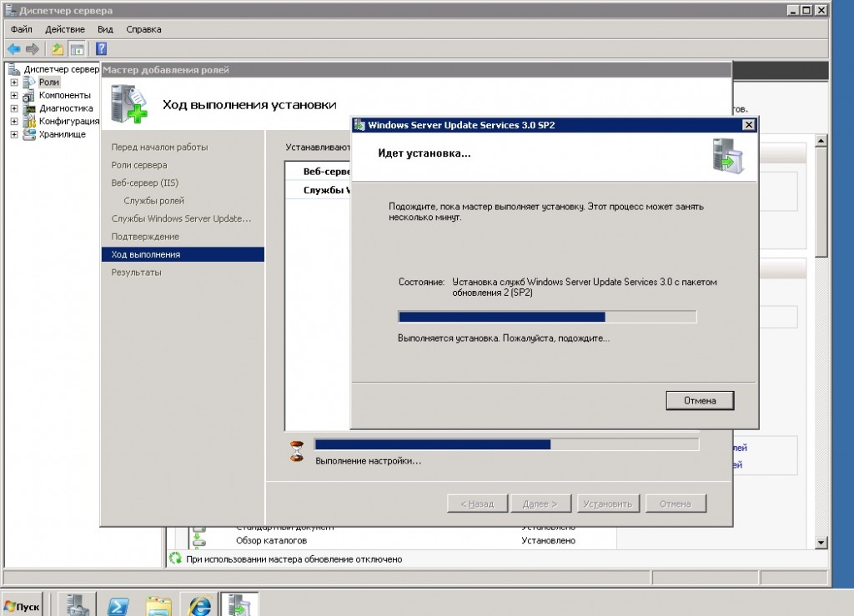Click the WSUS dialog title bar icon

coord(359,125)
